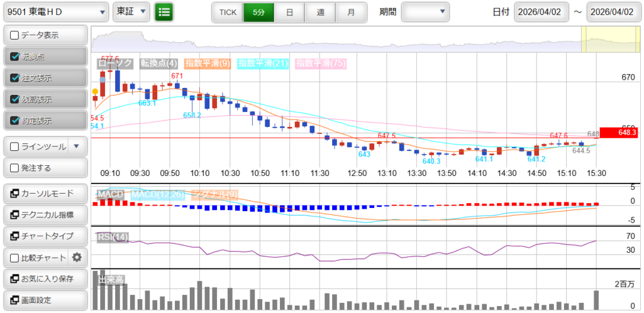The width and height of the screenshot is (644, 313).
Task: Open the テクニカル指標 settings window
Action: coord(45,214)
